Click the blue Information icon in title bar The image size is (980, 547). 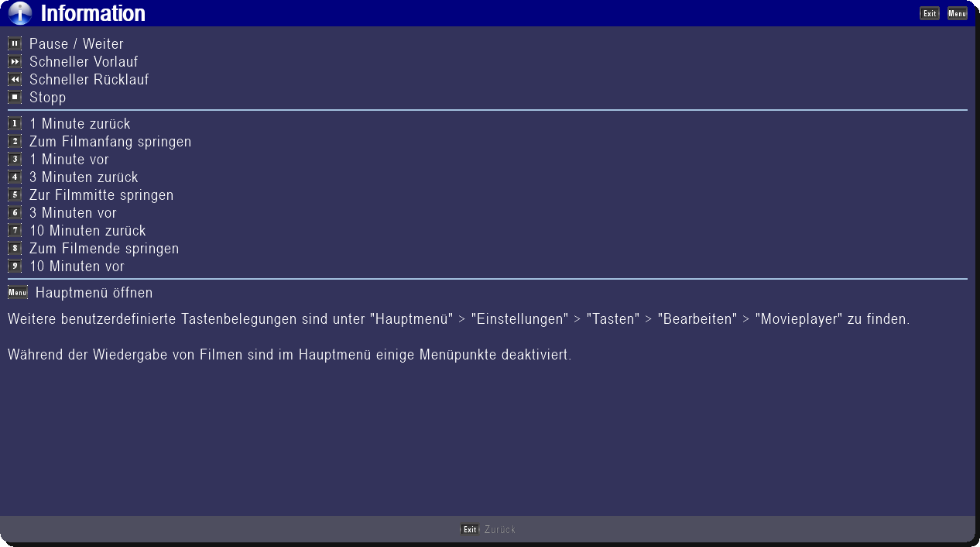20,13
